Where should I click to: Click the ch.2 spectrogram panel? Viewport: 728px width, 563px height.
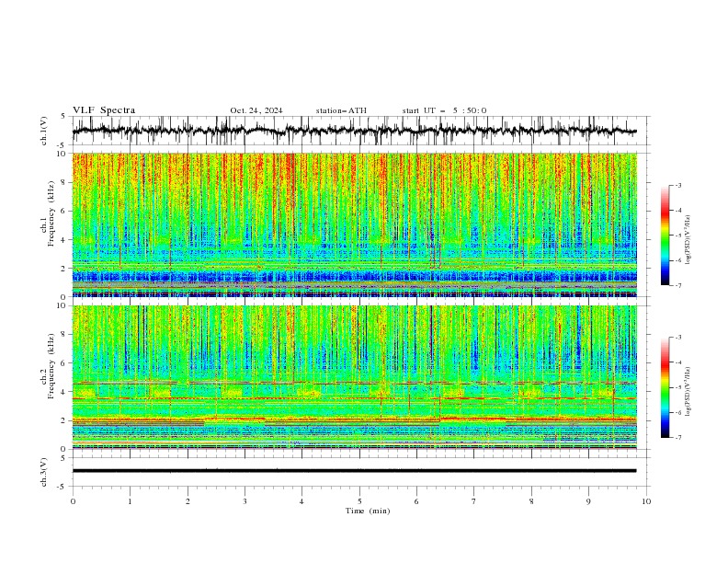[355, 377]
